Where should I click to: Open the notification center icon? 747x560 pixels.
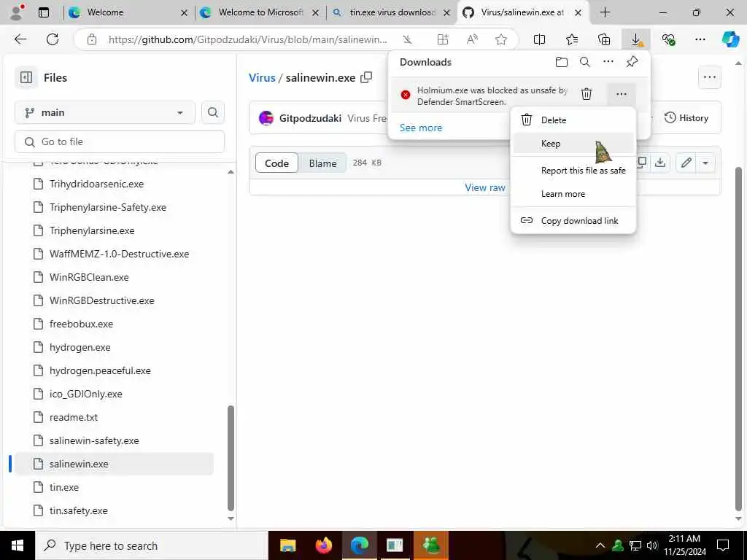[x=723, y=545]
